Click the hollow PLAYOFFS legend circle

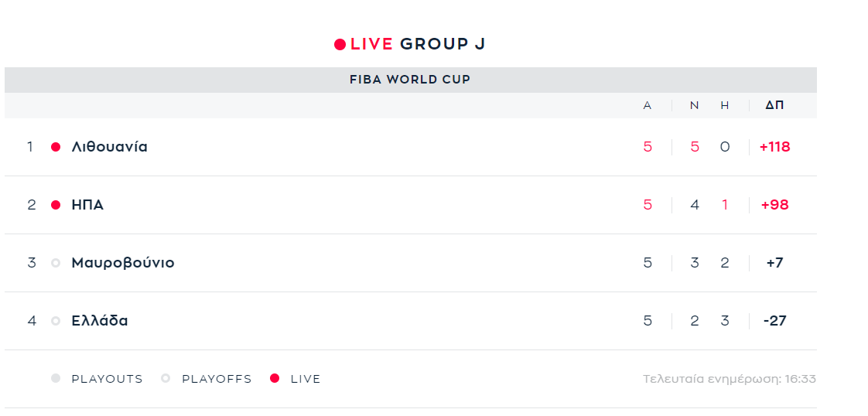click(x=166, y=378)
